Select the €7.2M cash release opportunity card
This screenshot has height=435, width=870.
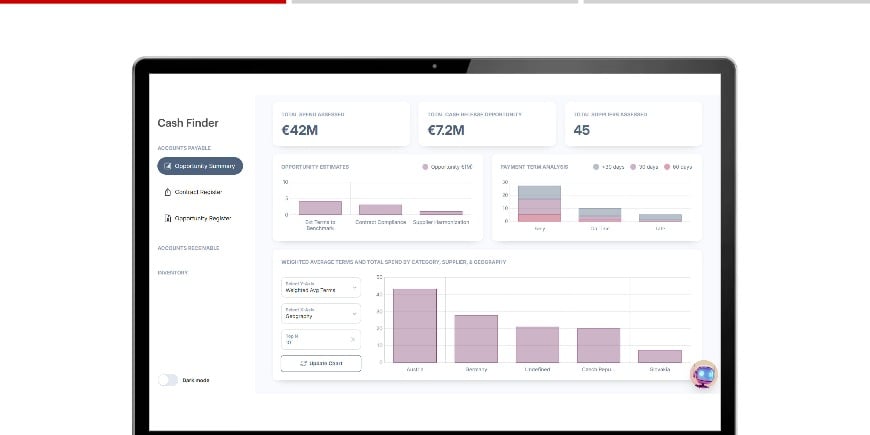tap(487, 124)
